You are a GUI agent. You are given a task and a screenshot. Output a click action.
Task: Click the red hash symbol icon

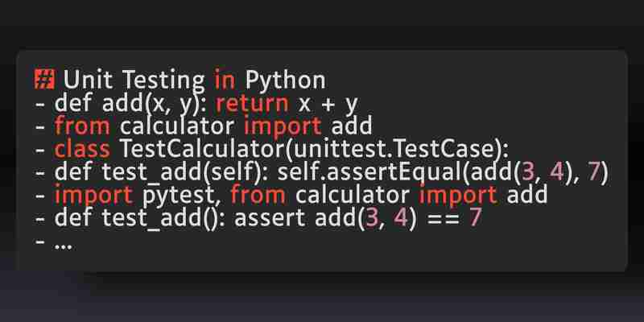pyautogui.click(x=44, y=80)
